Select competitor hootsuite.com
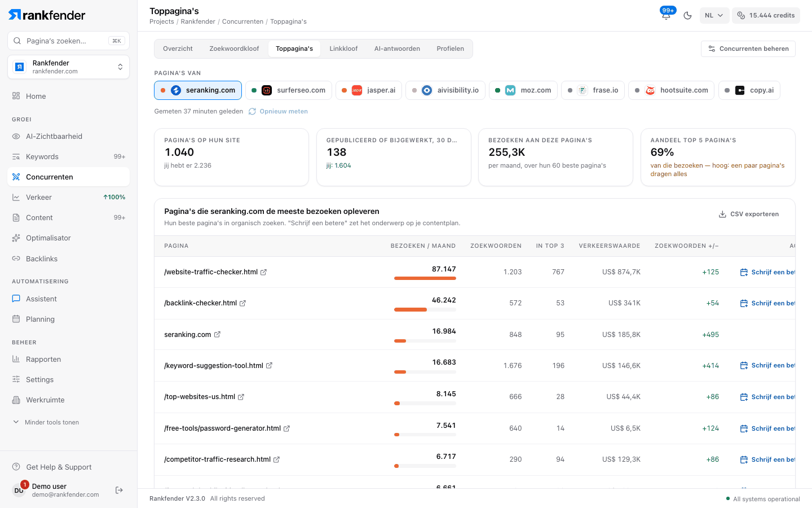This screenshot has height=508, width=812. (x=672, y=90)
